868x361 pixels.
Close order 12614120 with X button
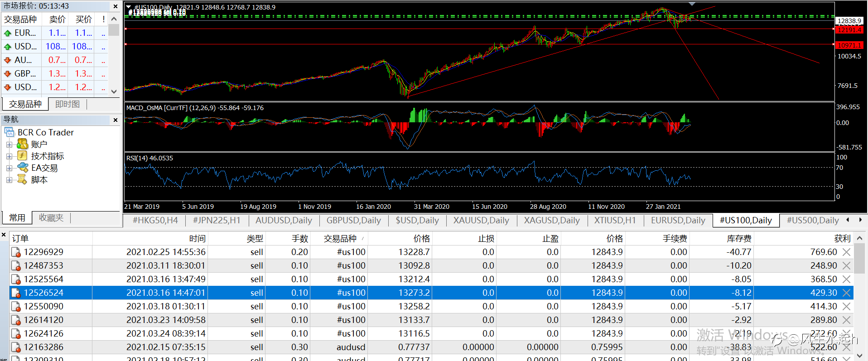coord(846,320)
